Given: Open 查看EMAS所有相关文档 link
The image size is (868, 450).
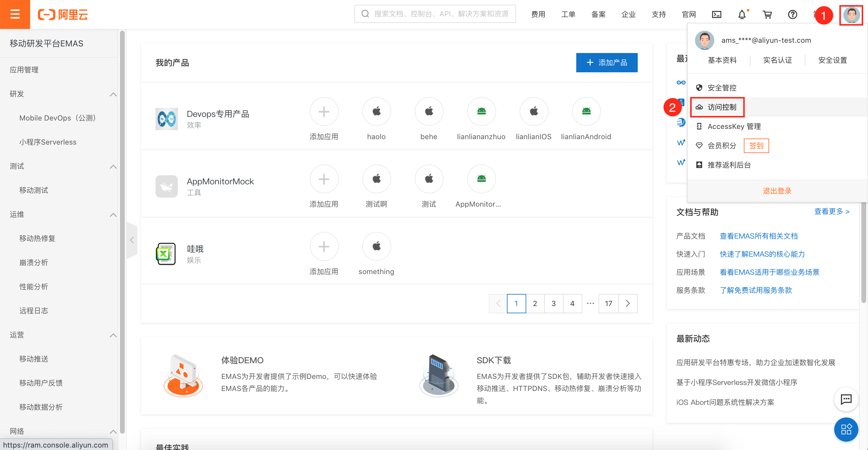Looking at the screenshot, I should [759, 236].
